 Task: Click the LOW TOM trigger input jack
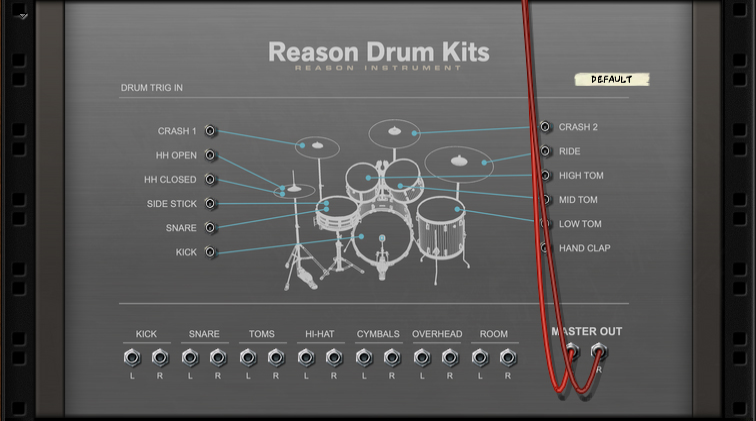[545, 224]
